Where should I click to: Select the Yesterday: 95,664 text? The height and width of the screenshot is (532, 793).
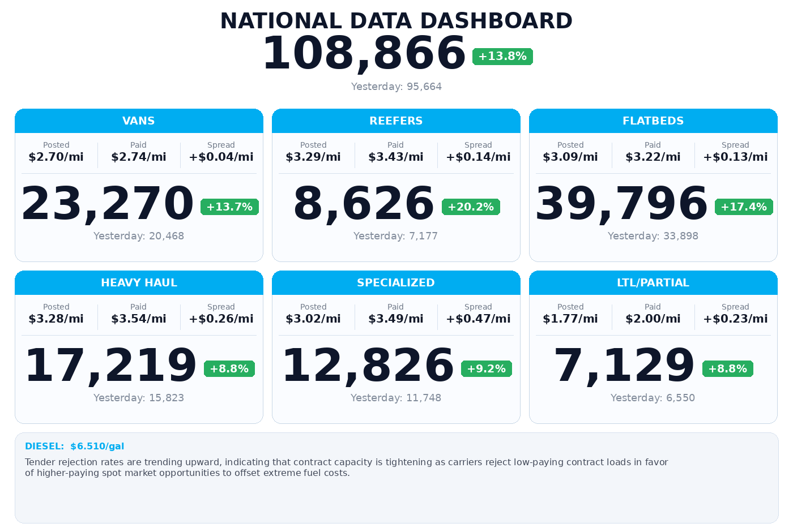coord(396,87)
